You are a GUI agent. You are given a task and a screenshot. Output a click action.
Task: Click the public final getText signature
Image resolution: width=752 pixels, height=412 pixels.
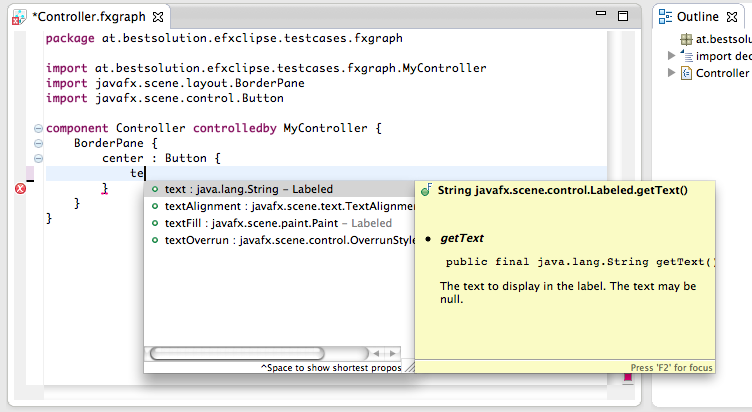coord(580,262)
